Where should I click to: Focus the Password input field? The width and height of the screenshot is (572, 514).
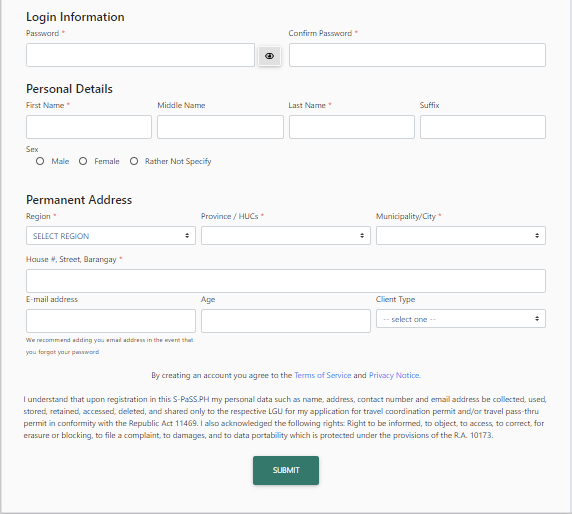140,55
